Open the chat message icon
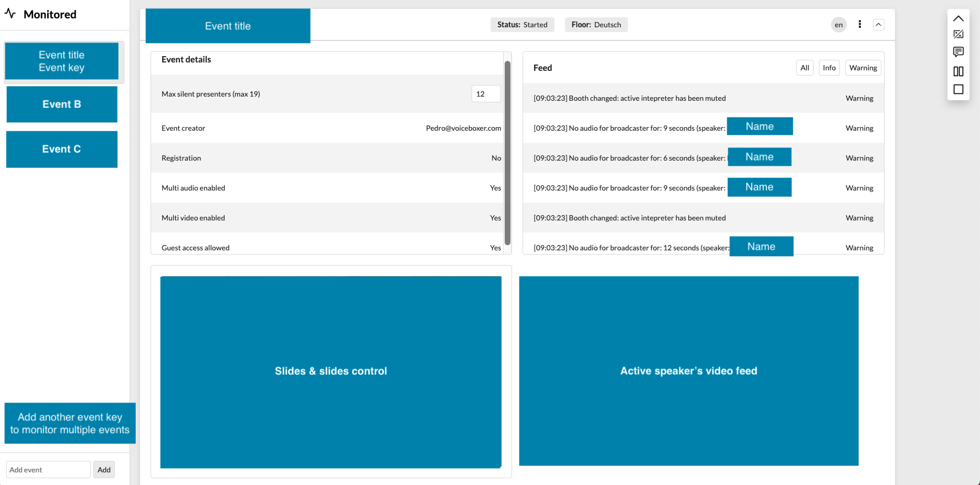The image size is (980, 485). pos(958,52)
